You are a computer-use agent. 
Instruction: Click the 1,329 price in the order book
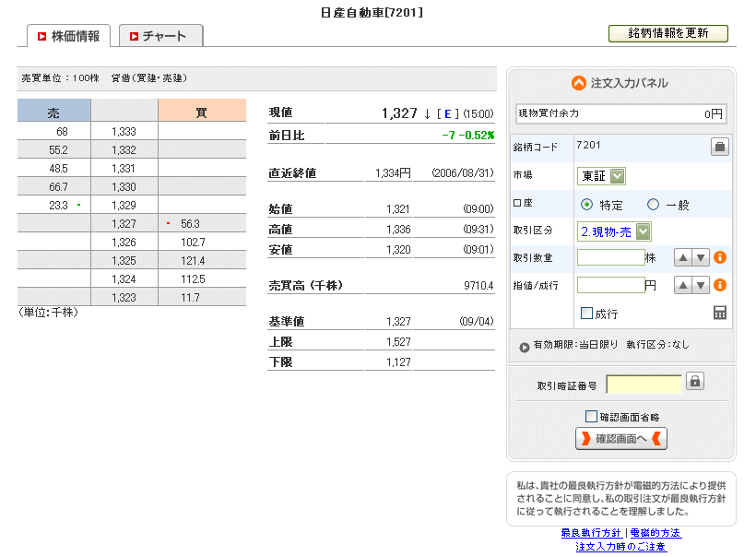124,206
